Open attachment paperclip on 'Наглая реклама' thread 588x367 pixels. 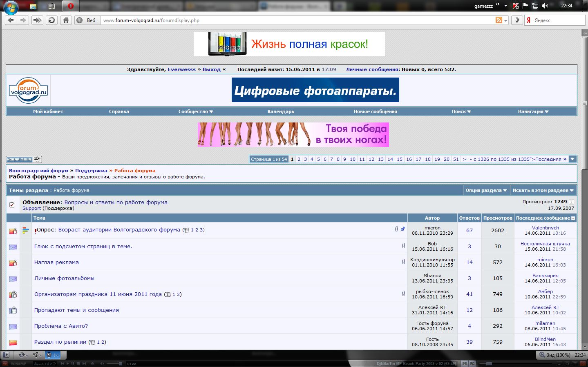point(403,262)
